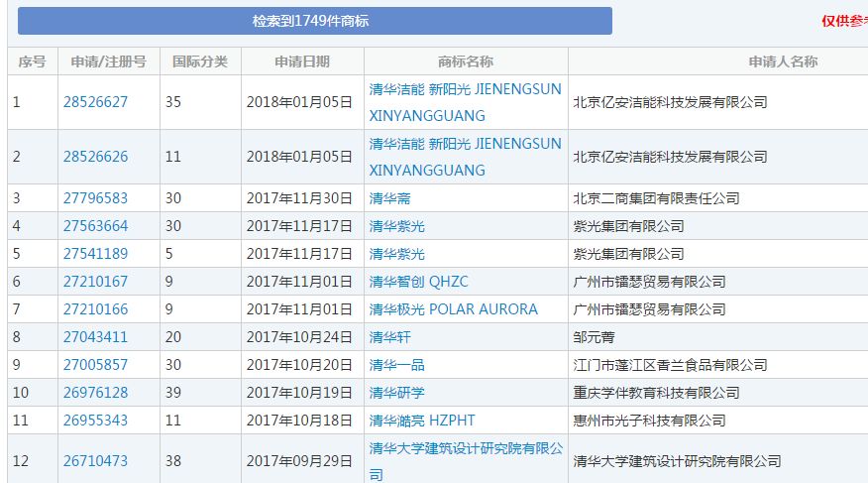Click date 2017年11月30日
Viewport: 868px width, 483px height.
[299, 197]
